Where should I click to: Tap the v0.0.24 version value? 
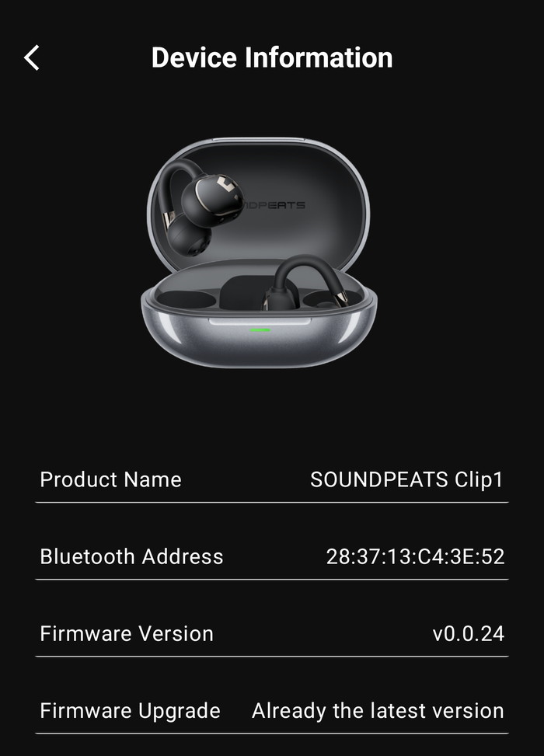pyautogui.click(x=469, y=633)
